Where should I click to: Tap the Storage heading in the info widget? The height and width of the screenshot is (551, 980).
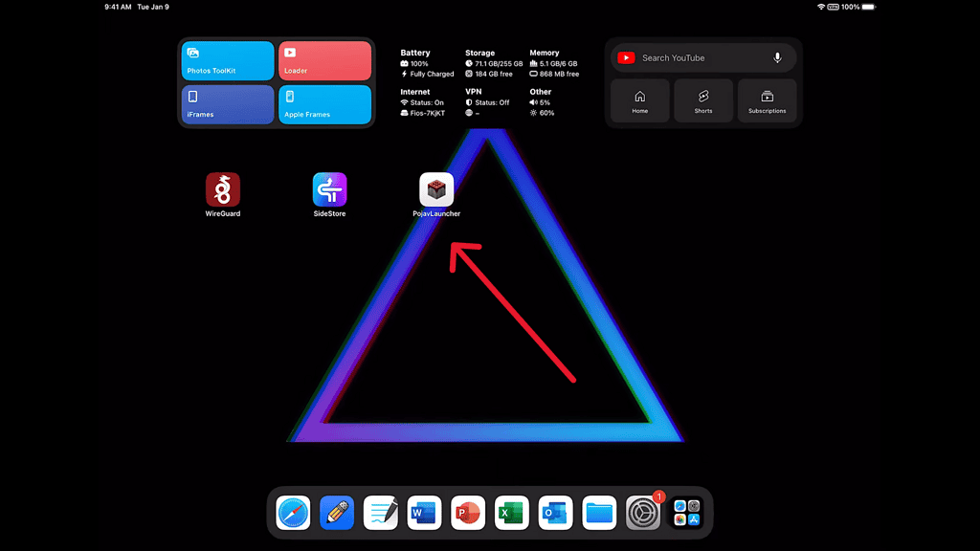(480, 54)
